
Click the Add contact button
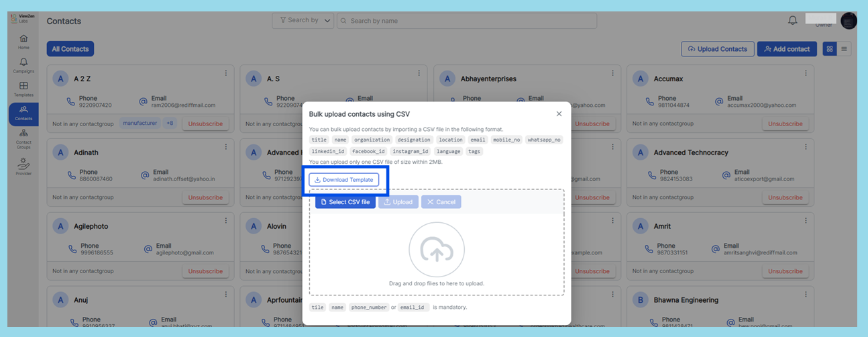[787, 49]
